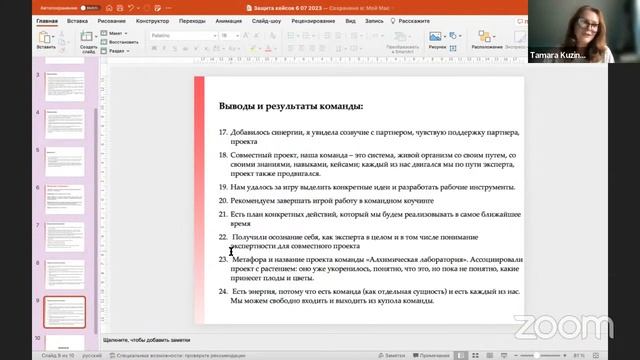Click the Save icon in title bar
This screenshot has height=360, width=640.
coord(120,8)
